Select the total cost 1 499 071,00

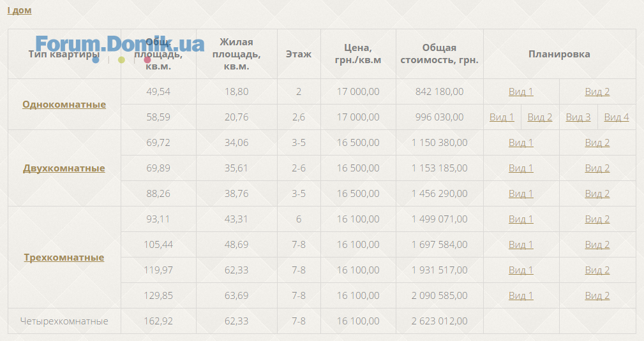coord(440,219)
